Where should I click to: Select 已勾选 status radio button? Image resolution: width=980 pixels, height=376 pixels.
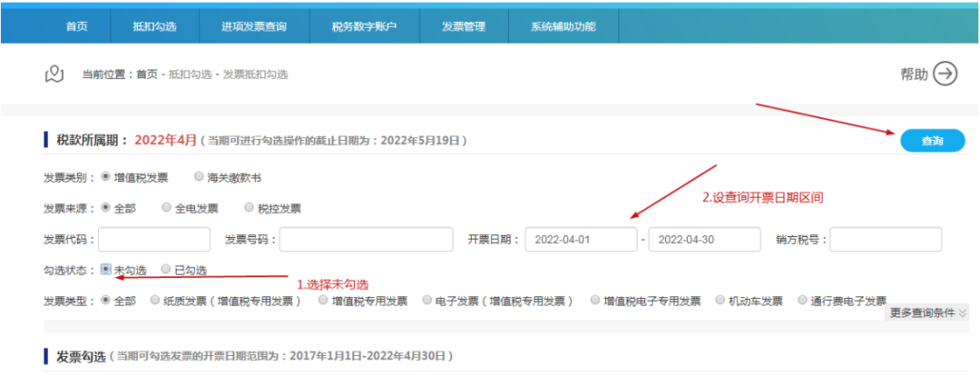click(165, 269)
